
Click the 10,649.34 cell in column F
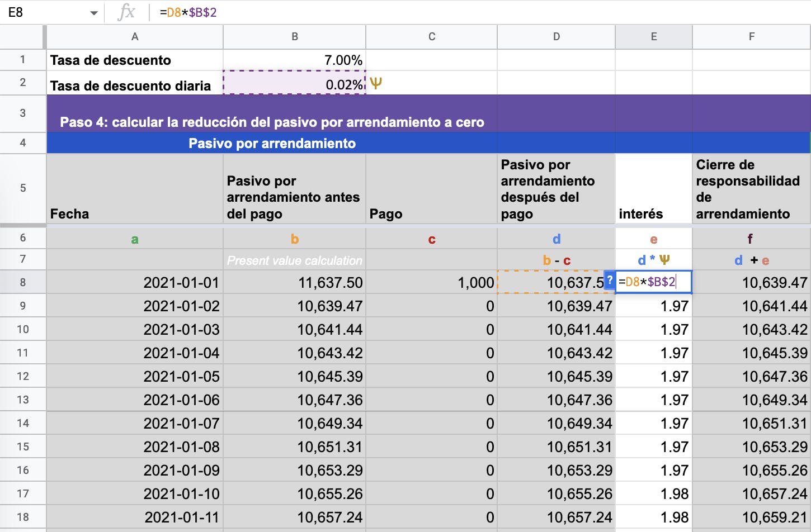coord(752,400)
